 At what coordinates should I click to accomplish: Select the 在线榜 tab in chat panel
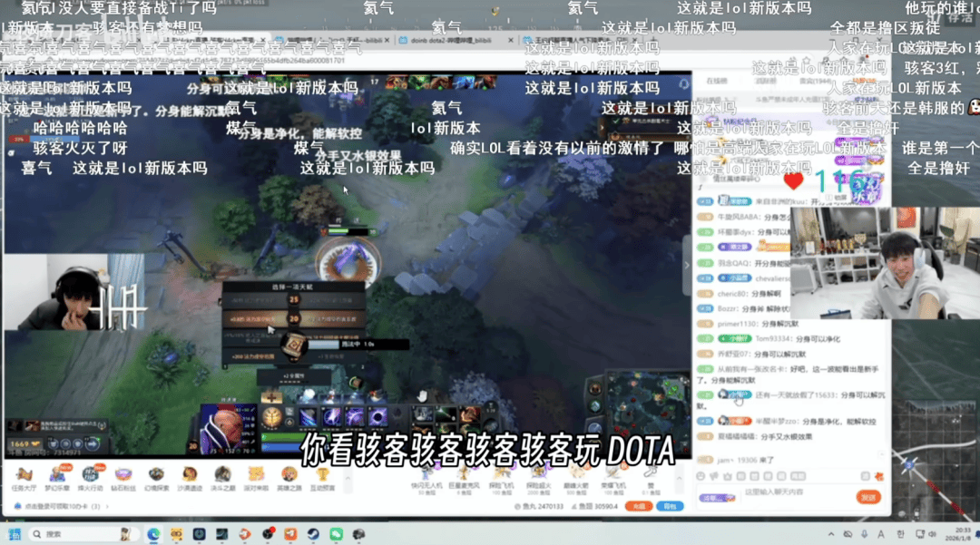click(717, 81)
